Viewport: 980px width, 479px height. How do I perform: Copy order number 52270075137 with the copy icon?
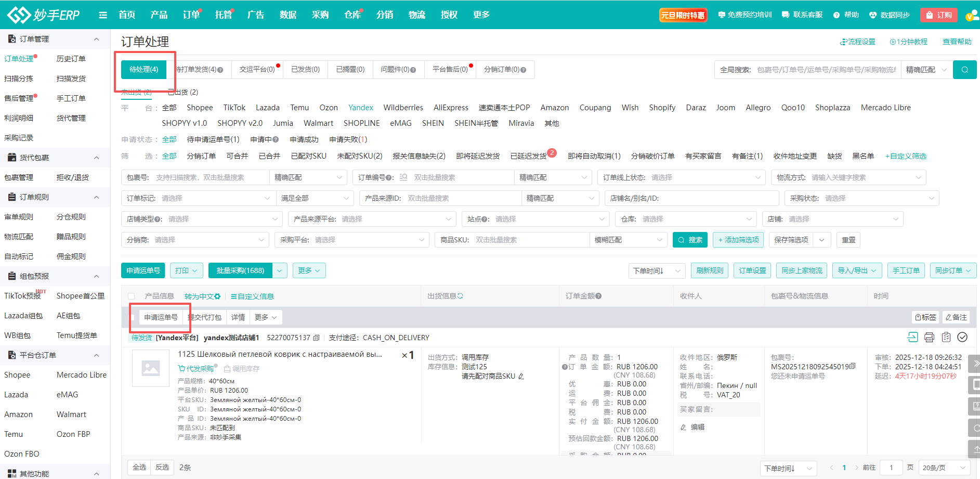pos(316,338)
